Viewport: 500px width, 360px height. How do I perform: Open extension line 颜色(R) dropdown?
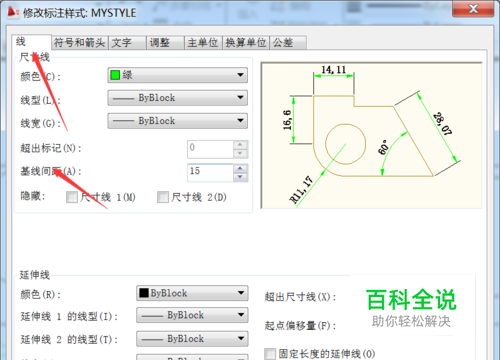click(192, 293)
